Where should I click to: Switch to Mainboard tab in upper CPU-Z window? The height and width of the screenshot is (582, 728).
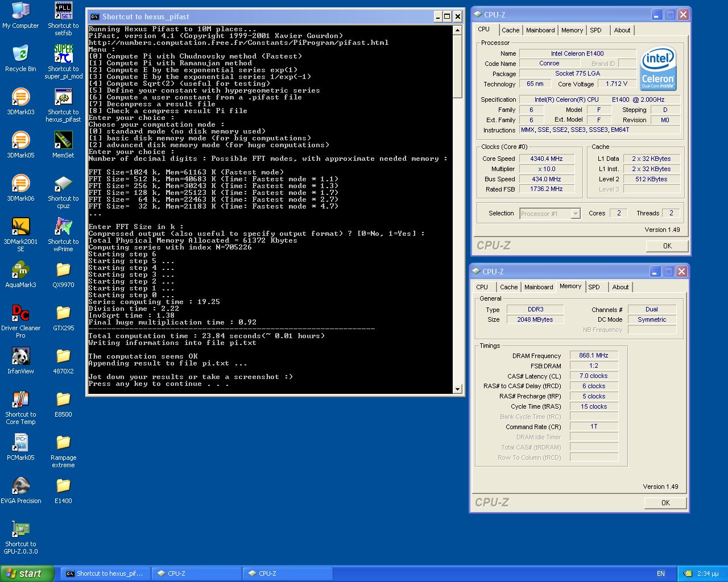point(540,30)
